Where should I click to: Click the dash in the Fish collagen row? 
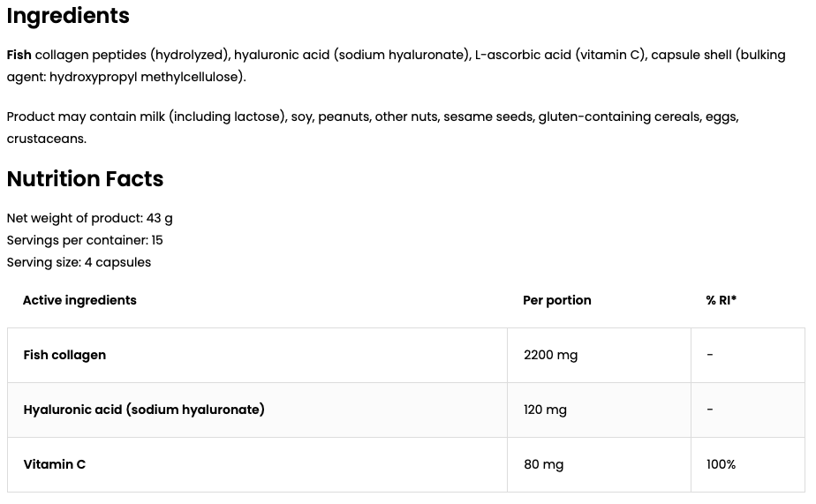(x=710, y=355)
